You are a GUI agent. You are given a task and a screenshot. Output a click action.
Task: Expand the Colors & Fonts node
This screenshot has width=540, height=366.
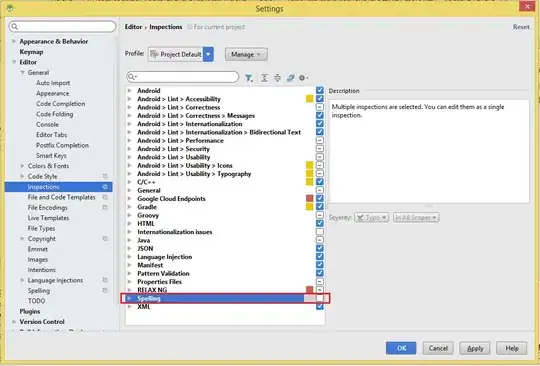pyautogui.click(x=22, y=166)
